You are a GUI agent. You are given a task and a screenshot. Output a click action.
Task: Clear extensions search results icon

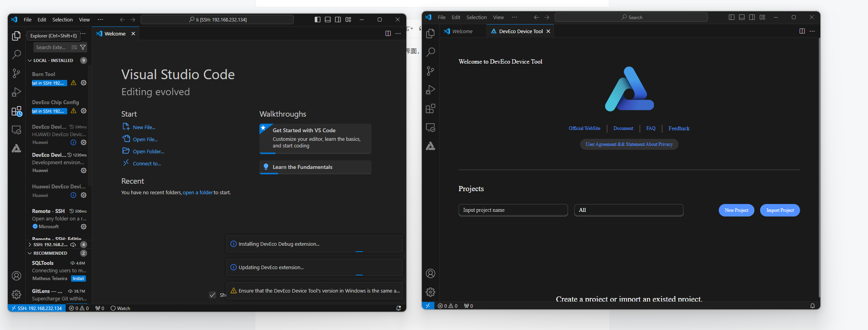74,47
